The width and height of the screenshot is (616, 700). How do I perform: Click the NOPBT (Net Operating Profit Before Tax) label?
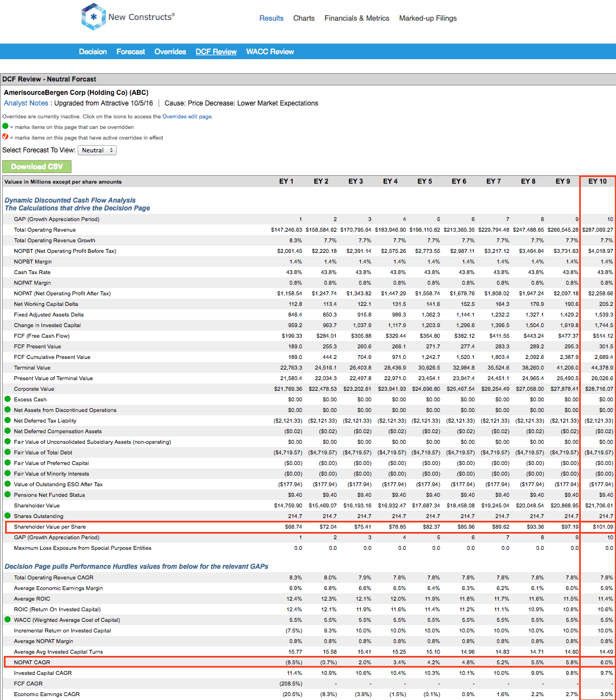65,251
